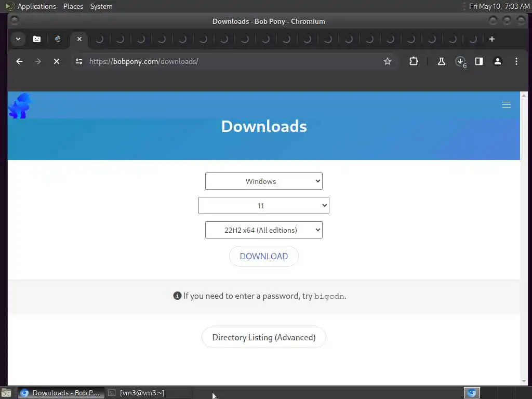Open the Extensions puzzle icon
This screenshot has height=399, width=532.
click(414, 61)
